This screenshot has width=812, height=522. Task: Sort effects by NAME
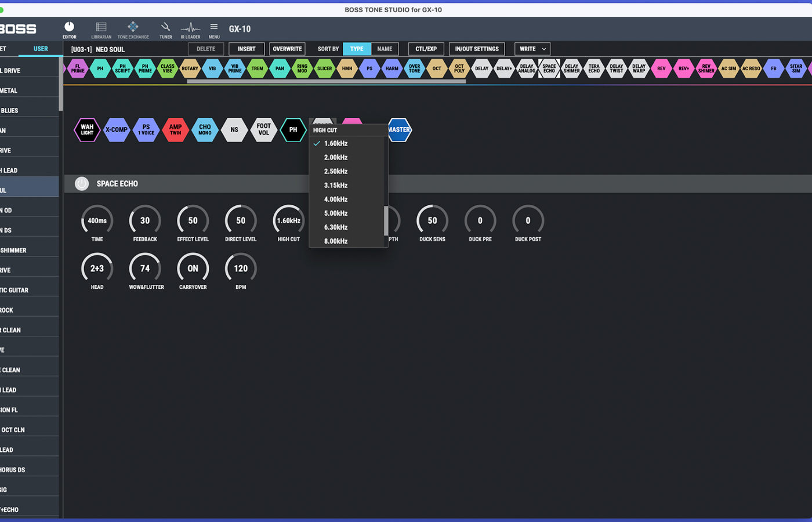point(385,49)
